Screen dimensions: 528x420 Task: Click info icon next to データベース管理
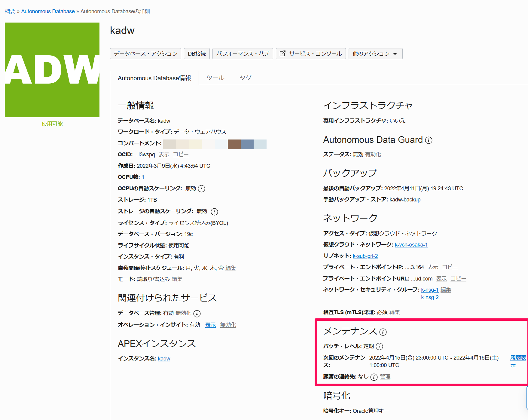[197, 313]
